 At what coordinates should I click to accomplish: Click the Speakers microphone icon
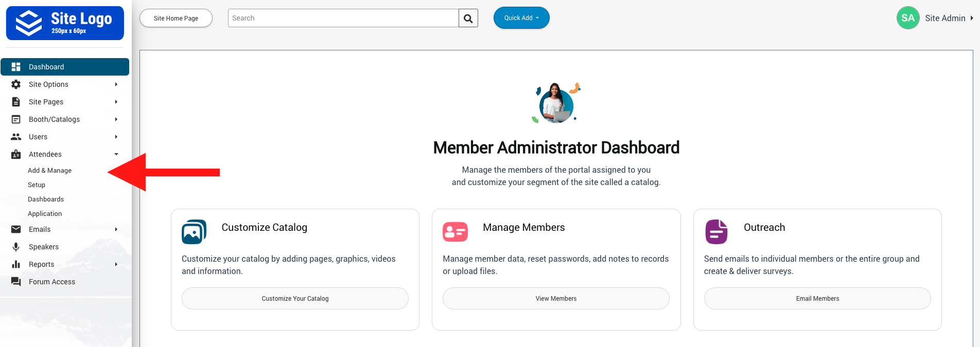[16, 247]
